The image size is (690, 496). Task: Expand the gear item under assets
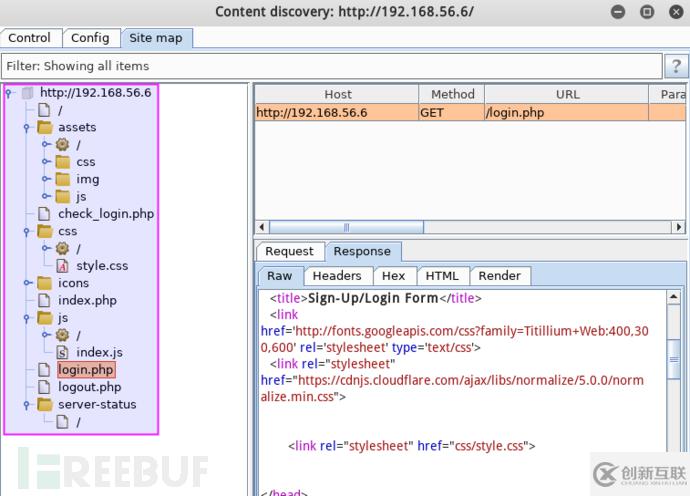46,144
